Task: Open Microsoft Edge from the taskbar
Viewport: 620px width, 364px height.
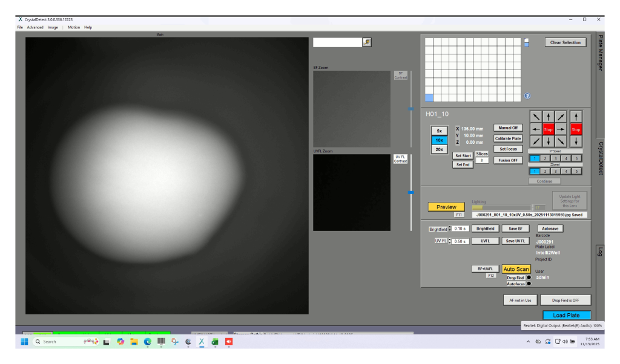Action: (147, 342)
